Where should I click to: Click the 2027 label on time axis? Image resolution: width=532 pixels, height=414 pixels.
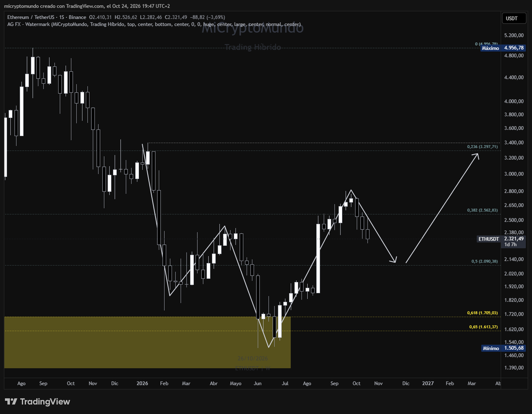coord(428,383)
